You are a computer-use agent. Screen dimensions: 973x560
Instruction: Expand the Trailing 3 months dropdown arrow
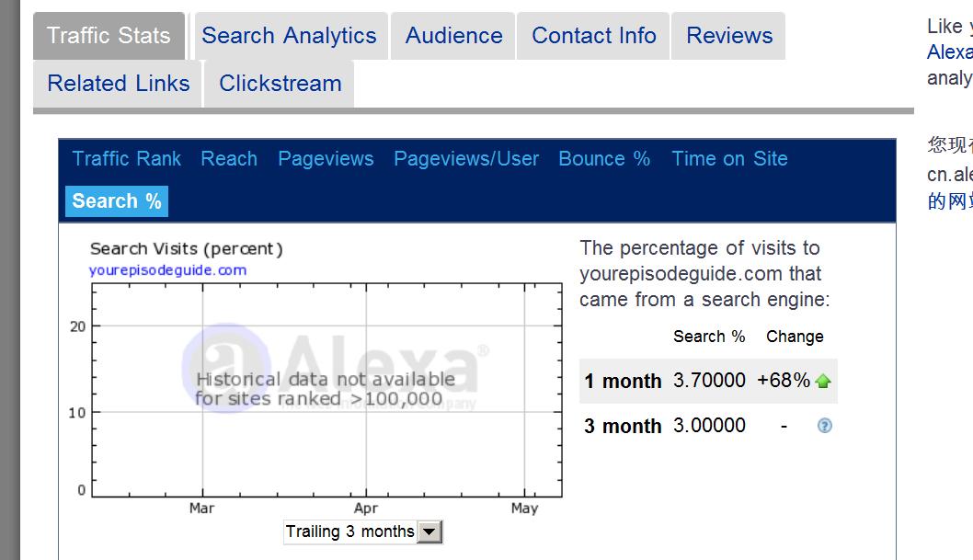pyautogui.click(x=429, y=531)
